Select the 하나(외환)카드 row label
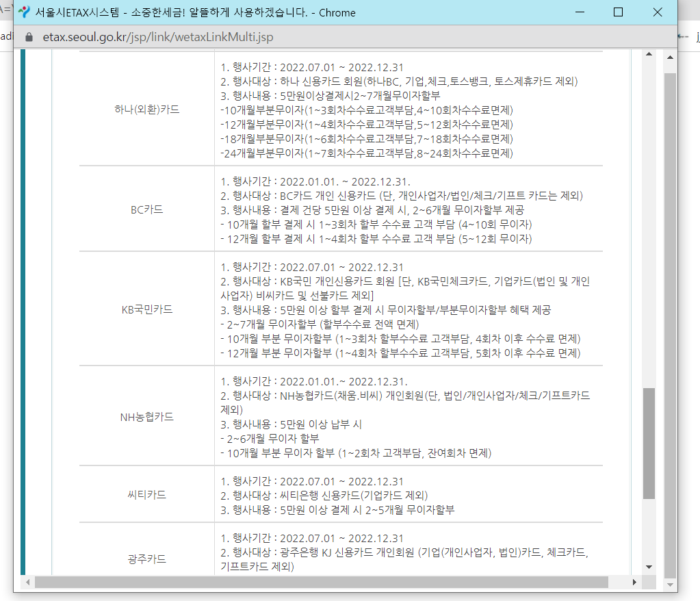 tap(147, 110)
